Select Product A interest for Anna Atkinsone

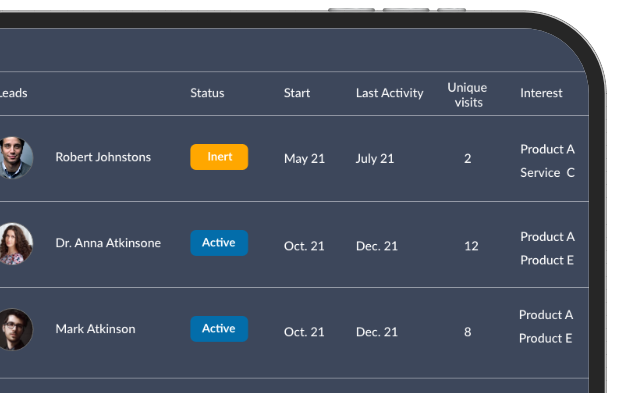(547, 237)
